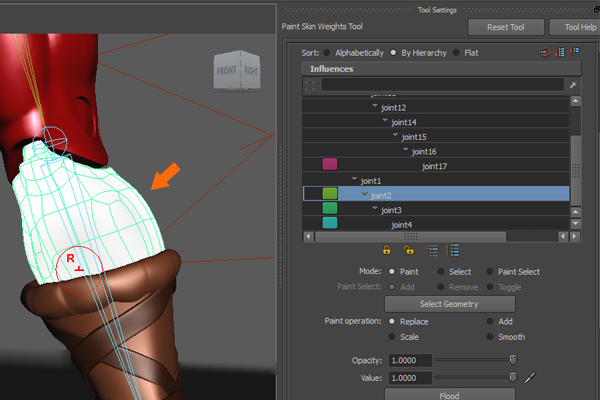Select joint17 in the influences list
The height and width of the screenshot is (400, 600).
(434, 165)
